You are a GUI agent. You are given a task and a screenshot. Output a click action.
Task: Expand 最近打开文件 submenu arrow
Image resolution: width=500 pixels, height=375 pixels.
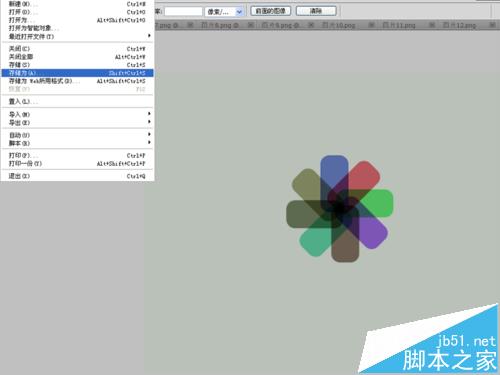click(149, 36)
